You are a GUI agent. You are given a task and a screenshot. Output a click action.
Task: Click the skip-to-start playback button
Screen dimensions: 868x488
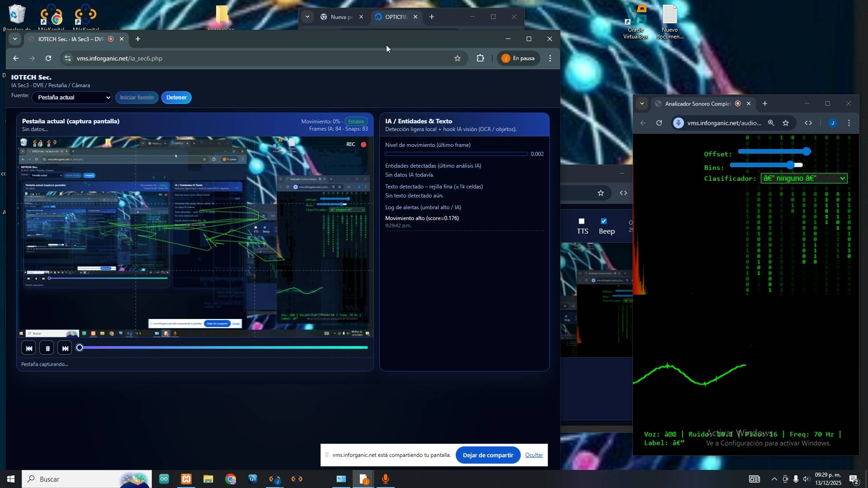[x=29, y=348]
